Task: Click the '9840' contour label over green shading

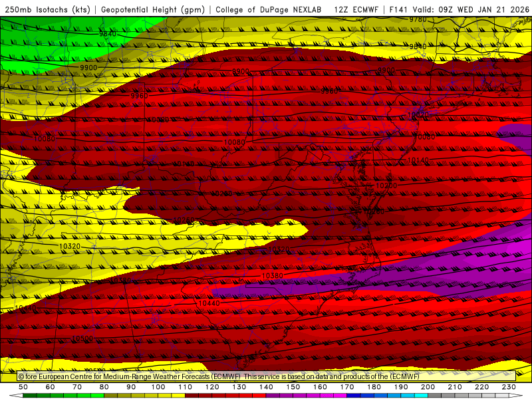Action: [108, 34]
